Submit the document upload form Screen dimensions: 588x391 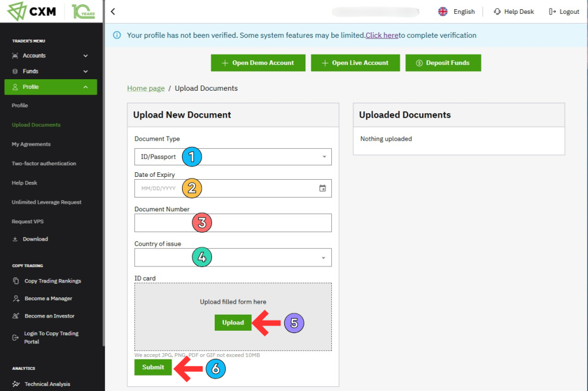(153, 367)
